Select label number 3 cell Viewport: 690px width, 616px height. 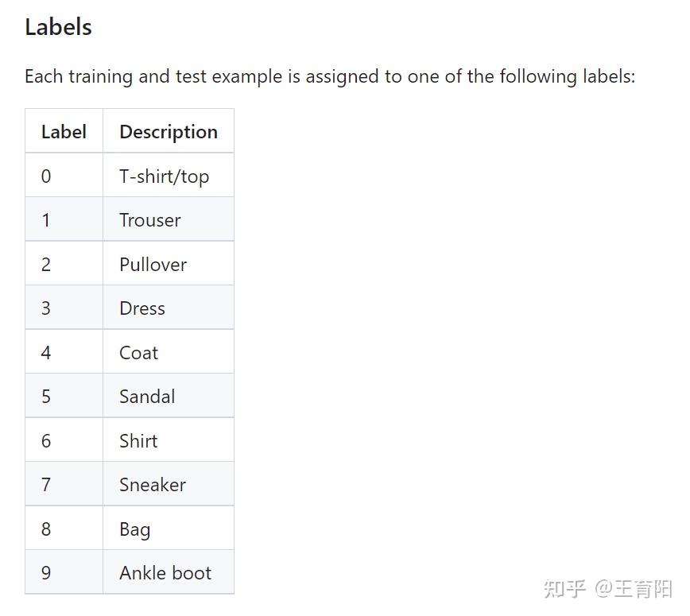click(46, 308)
